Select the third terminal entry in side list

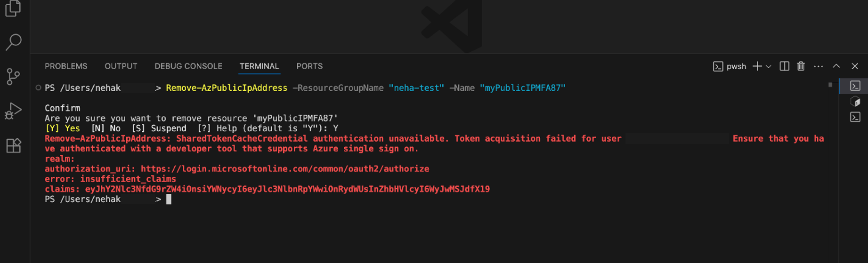855,117
